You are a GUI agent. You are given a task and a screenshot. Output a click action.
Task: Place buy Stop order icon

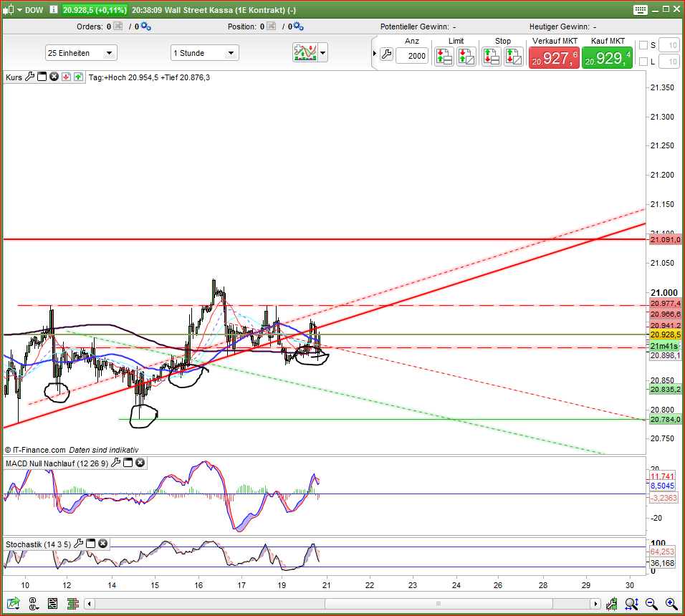click(x=491, y=57)
